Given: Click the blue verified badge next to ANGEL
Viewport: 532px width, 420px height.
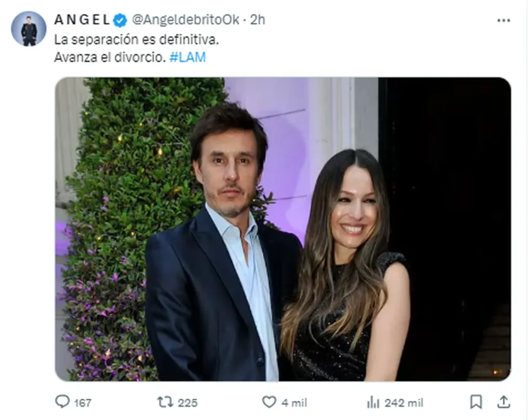Looking at the screenshot, I should pos(120,20).
